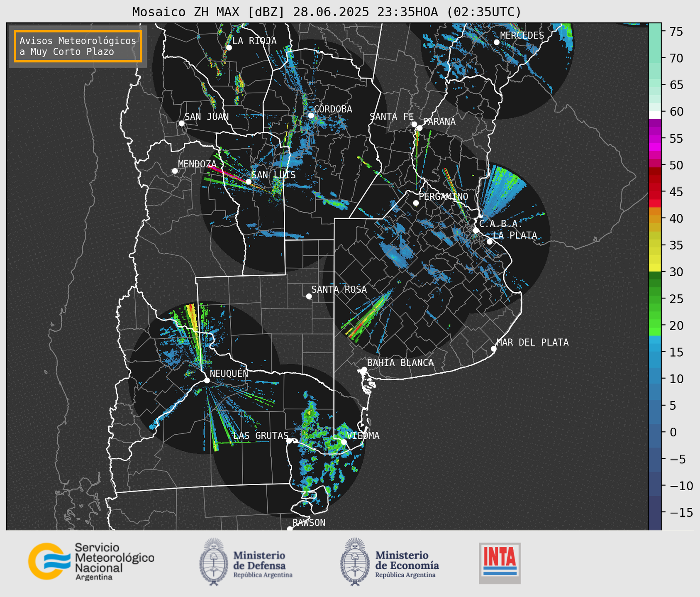
Task: Click the MAR DEL PLATA label text
Action: [533, 342]
